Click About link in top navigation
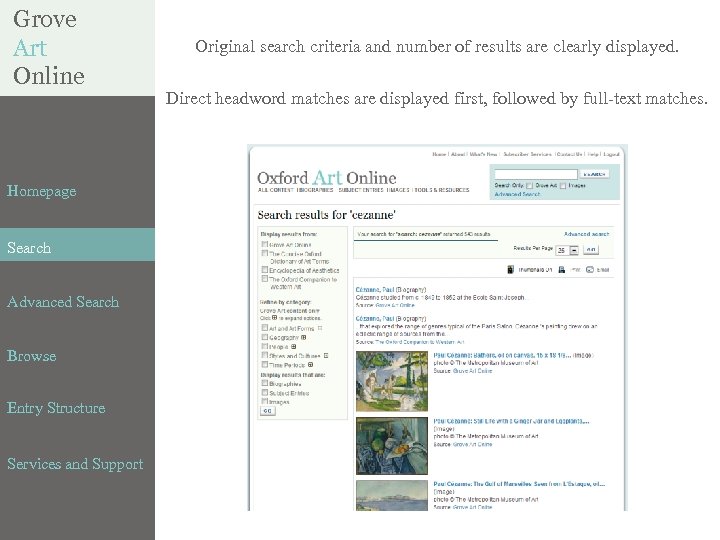Viewport: 720px width, 540px height. tap(458, 154)
